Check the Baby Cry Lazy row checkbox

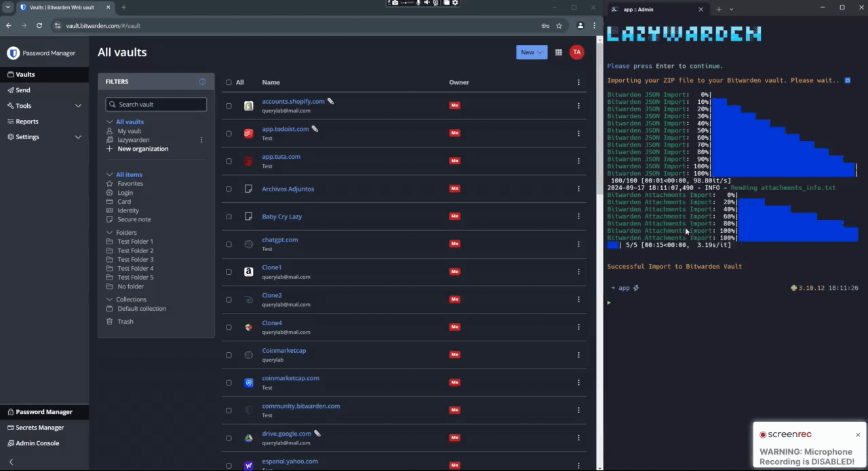[x=229, y=216]
